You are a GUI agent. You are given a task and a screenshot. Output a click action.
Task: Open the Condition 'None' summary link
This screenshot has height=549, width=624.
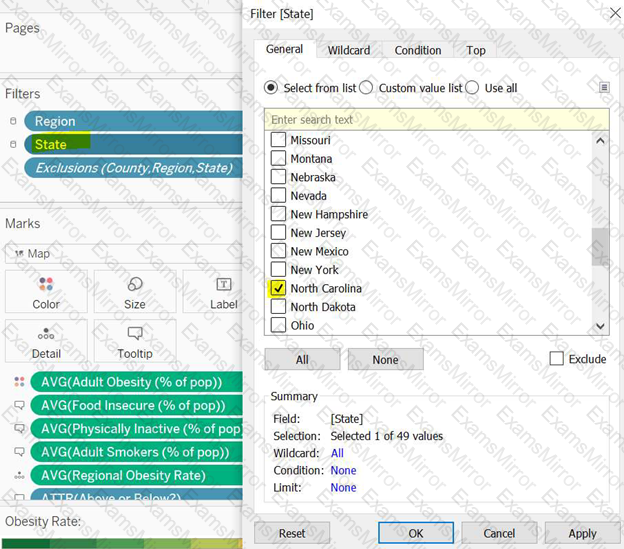tap(343, 470)
